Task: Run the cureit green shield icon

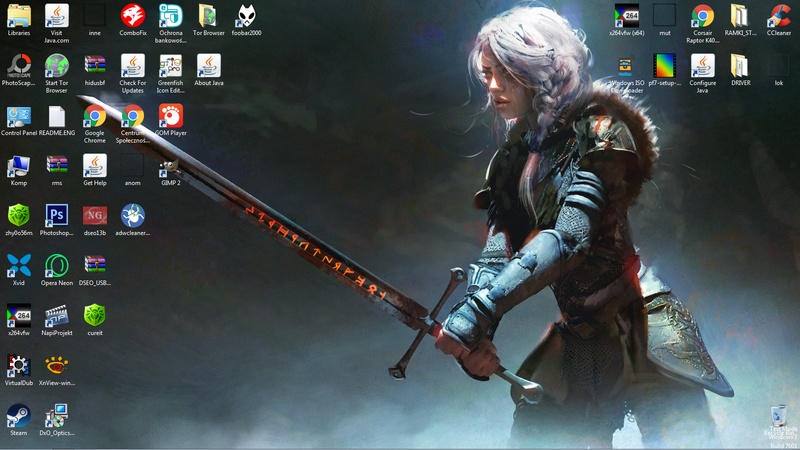Action: [x=94, y=316]
